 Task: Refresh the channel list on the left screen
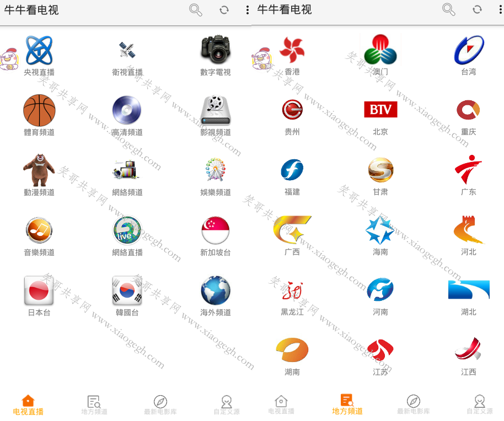[x=224, y=10]
